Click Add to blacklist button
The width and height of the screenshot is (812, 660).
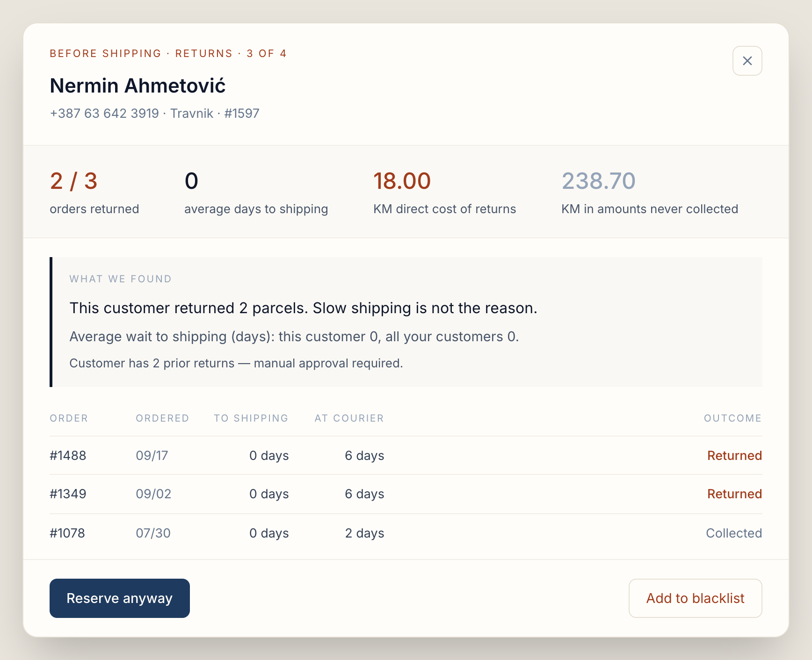tap(695, 598)
